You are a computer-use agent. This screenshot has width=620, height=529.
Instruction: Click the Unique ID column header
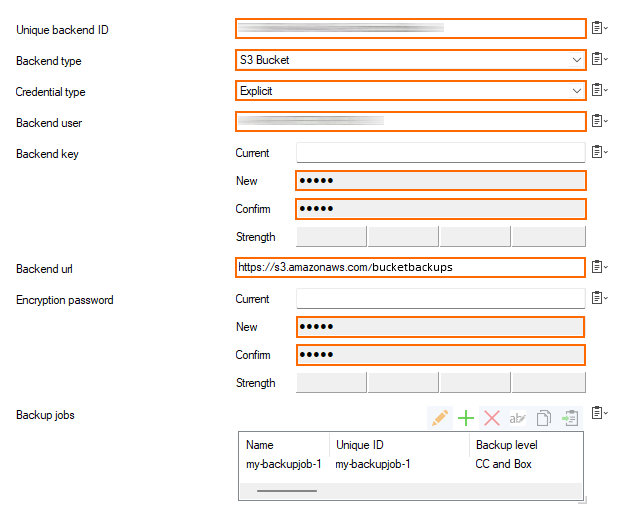tap(360, 445)
